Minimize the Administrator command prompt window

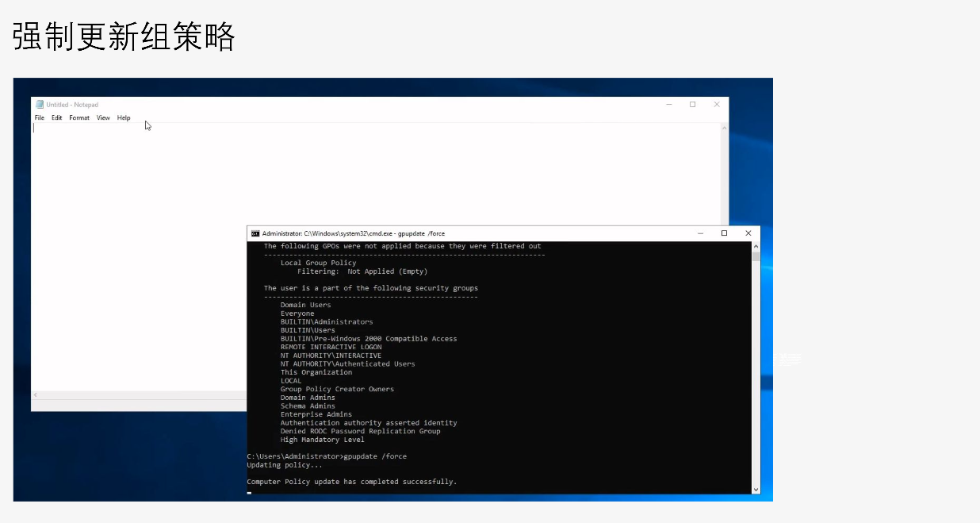click(x=700, y=233)
